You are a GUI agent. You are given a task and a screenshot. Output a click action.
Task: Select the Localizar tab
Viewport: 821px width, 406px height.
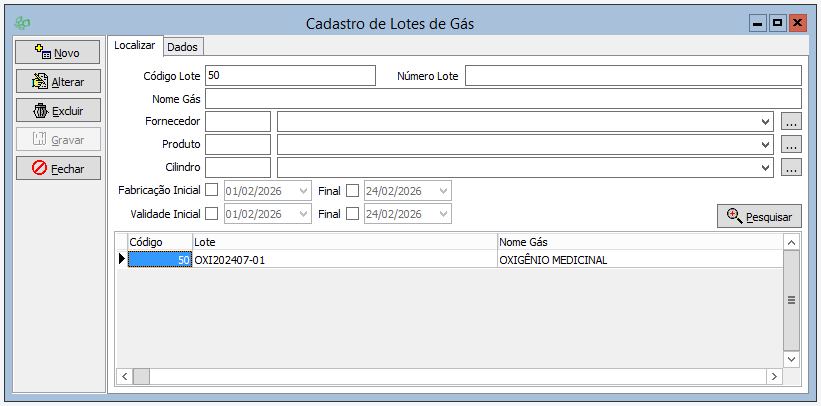(134, 46)
